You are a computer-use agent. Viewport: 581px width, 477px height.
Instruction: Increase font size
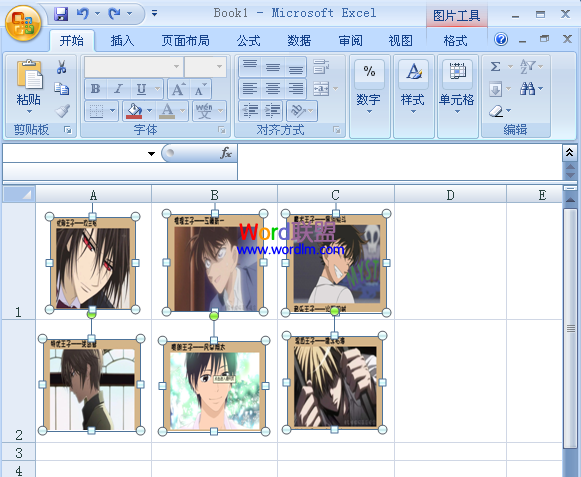click(x=179, y=89)
